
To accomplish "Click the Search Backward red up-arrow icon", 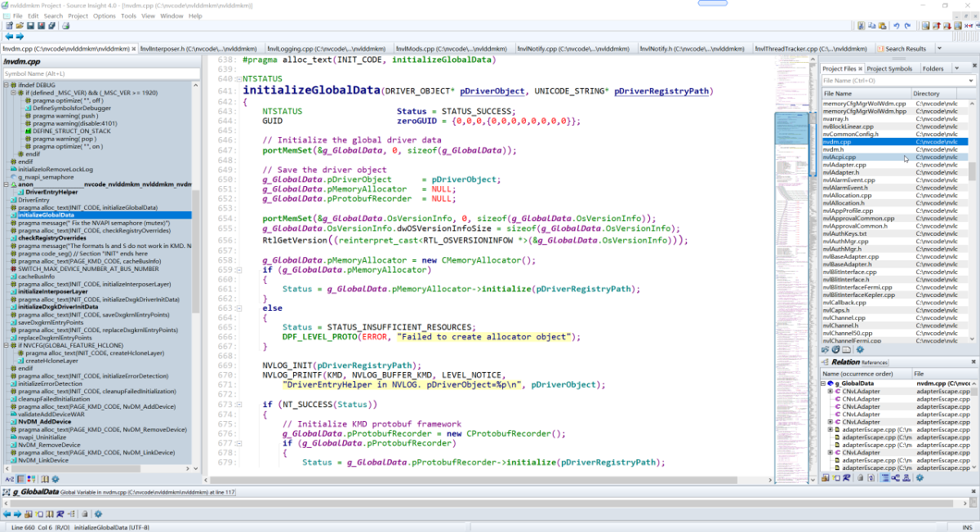I will 935,26.
